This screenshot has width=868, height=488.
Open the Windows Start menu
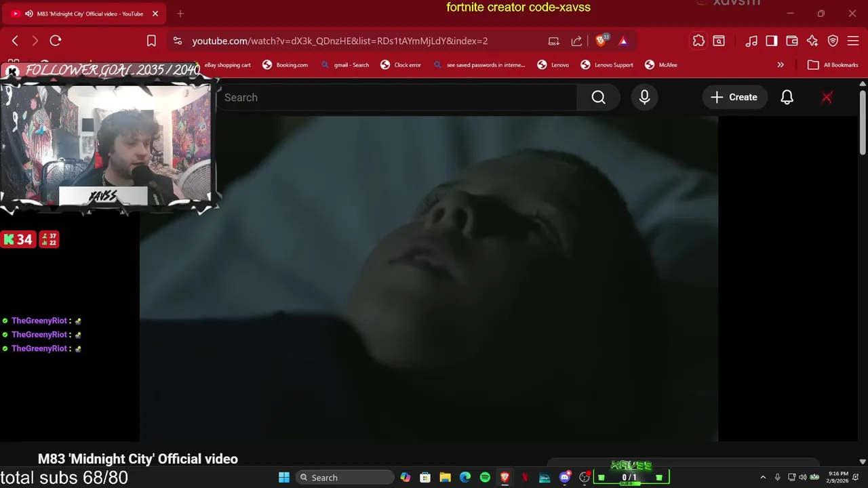click(x=283, y=477)
